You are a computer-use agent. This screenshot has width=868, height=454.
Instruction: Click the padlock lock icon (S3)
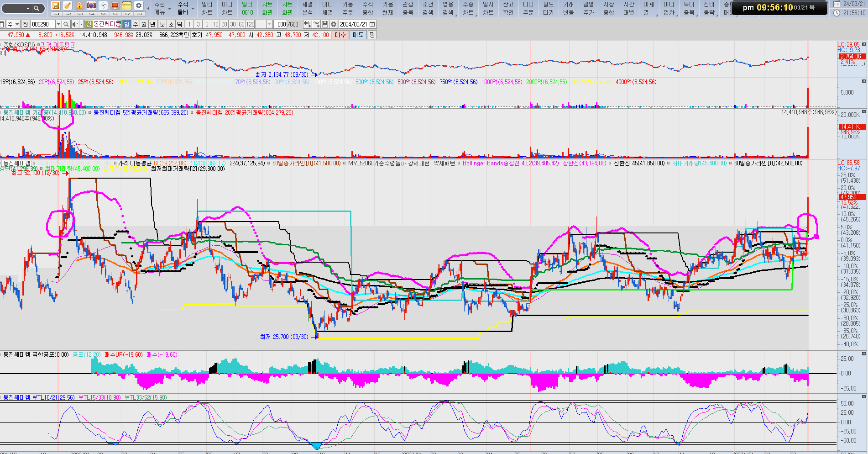(79, 5)
